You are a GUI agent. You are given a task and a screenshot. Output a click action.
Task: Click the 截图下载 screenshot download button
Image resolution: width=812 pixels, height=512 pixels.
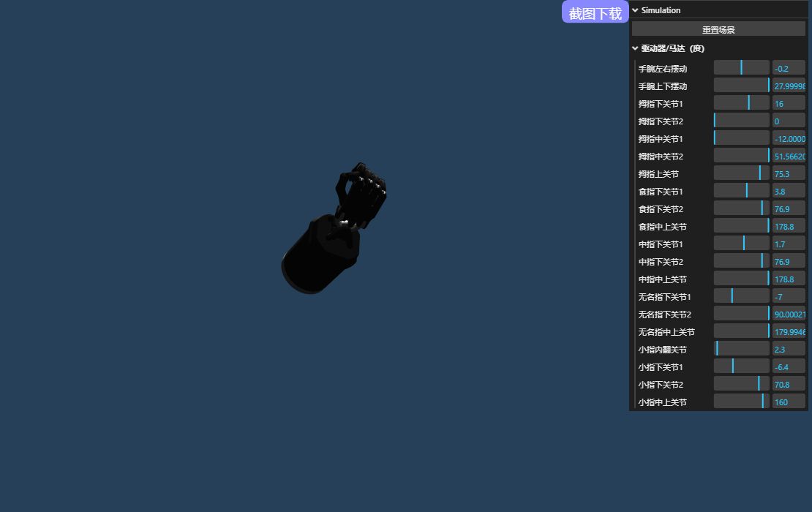(x=595, y=12)
